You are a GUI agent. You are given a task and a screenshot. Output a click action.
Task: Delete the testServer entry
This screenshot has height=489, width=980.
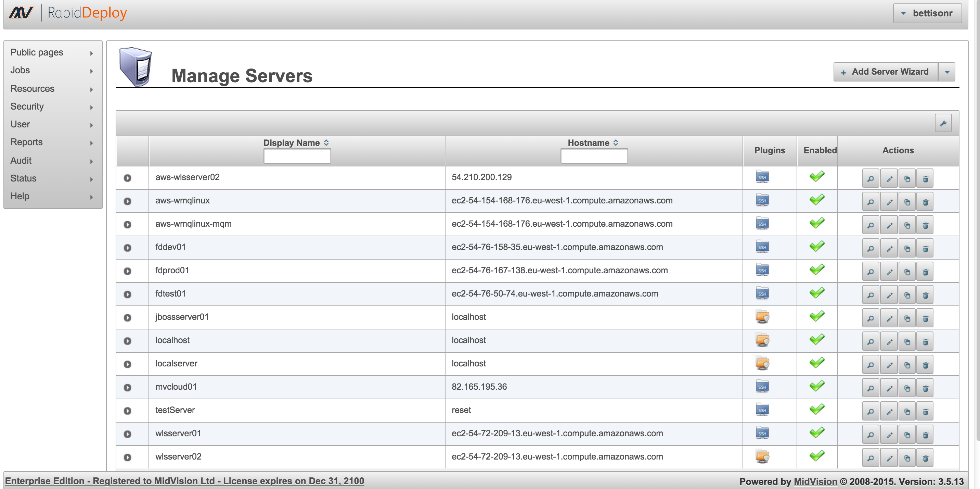(926, 411)
